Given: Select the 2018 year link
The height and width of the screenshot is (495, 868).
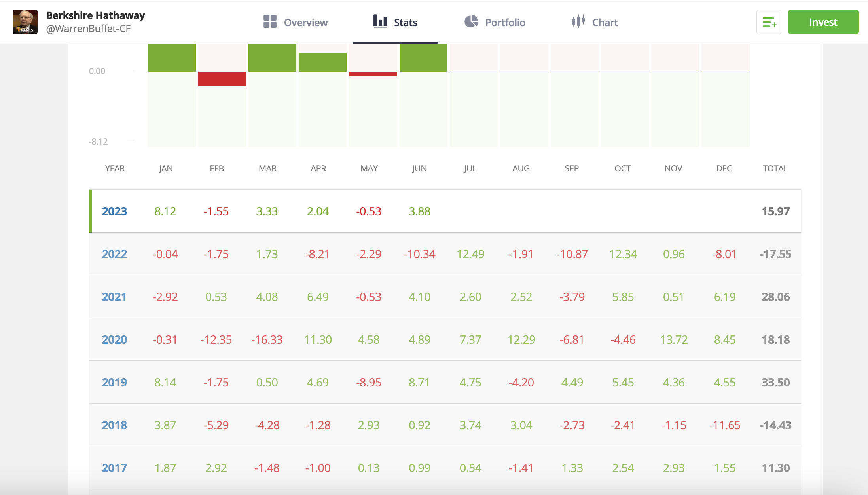Looking at the screenshot, I should [x=114, y=425].
